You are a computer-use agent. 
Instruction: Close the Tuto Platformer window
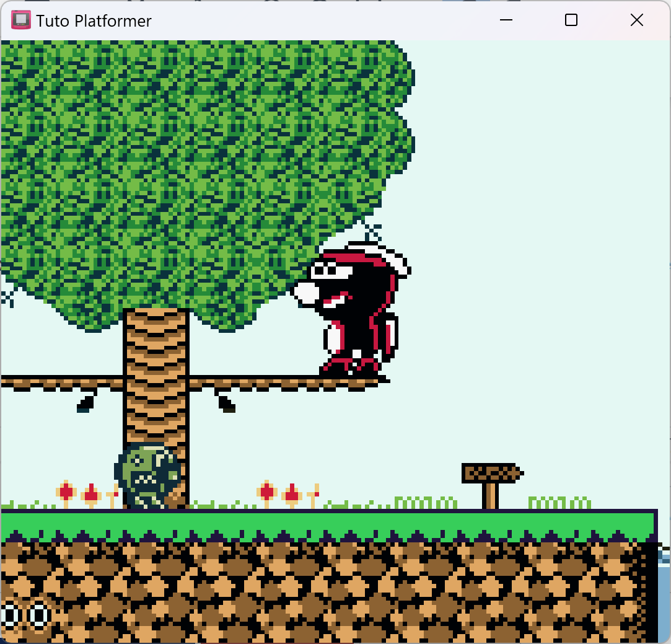click(636, 20)
